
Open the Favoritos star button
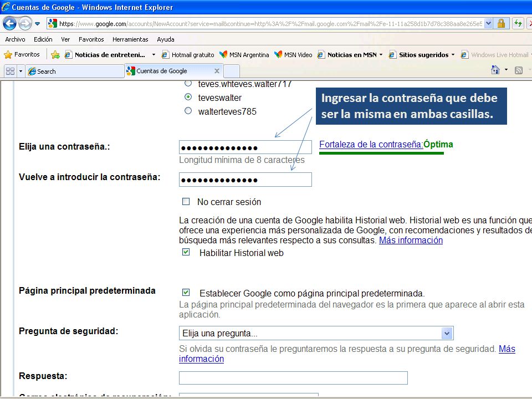pos(22,55)
